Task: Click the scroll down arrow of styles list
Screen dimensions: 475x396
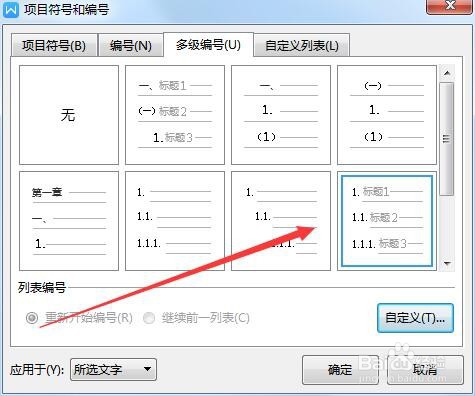Action: (447, 264)
